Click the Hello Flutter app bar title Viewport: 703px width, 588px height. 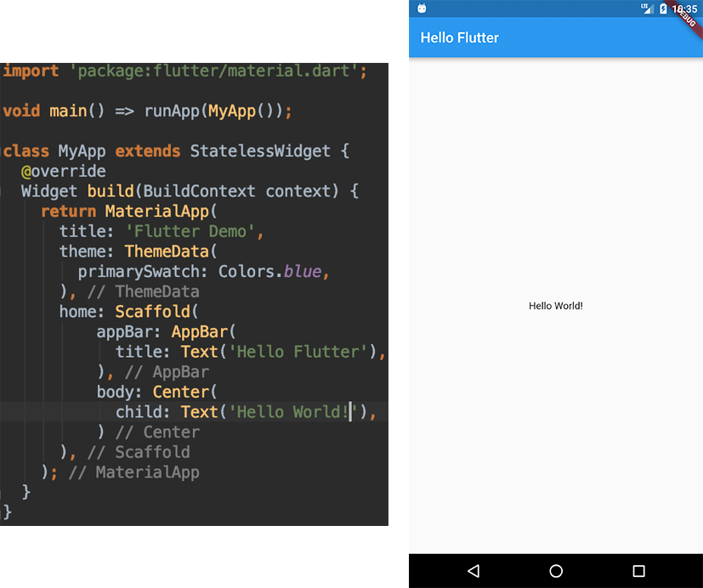(459, 37)
